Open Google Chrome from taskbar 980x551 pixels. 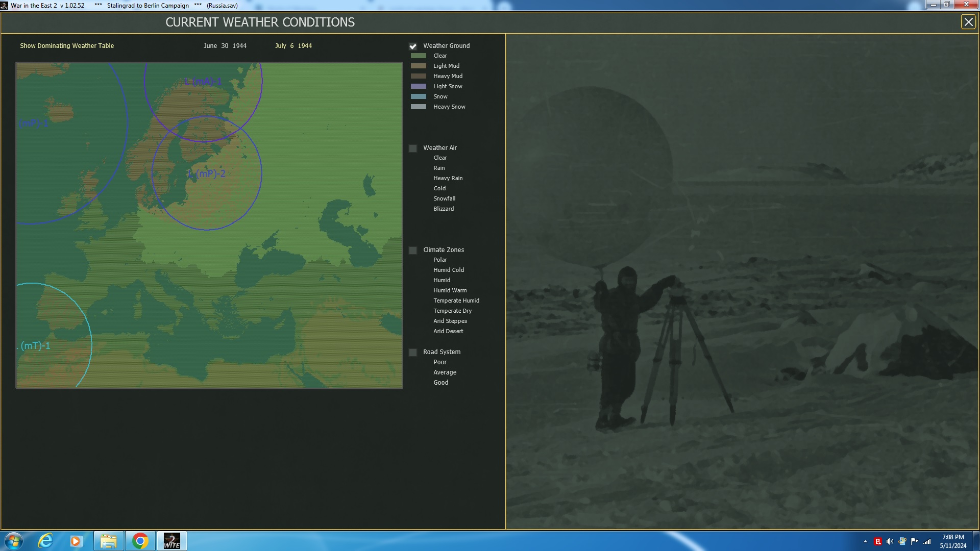point(140,541)
